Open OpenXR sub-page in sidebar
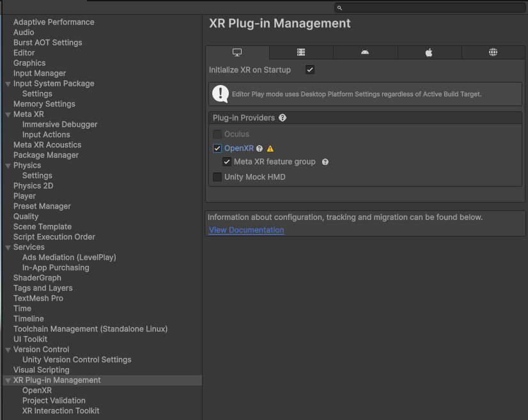The height and width of the screenshot is (420, 528). pyautogui.click(x=37, y=391)
